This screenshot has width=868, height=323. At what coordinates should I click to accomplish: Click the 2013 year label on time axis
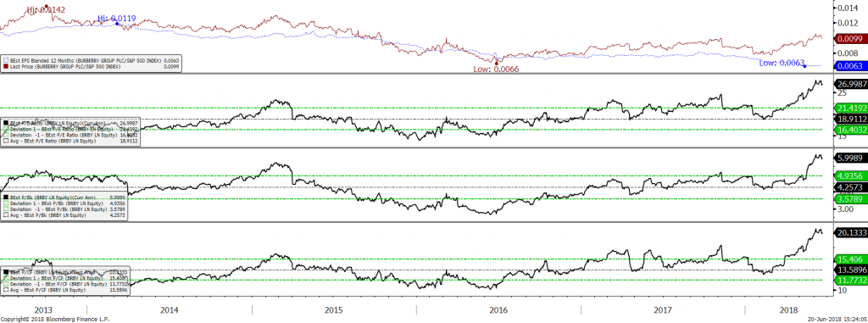pyautogui.click(x=43, y=309)
